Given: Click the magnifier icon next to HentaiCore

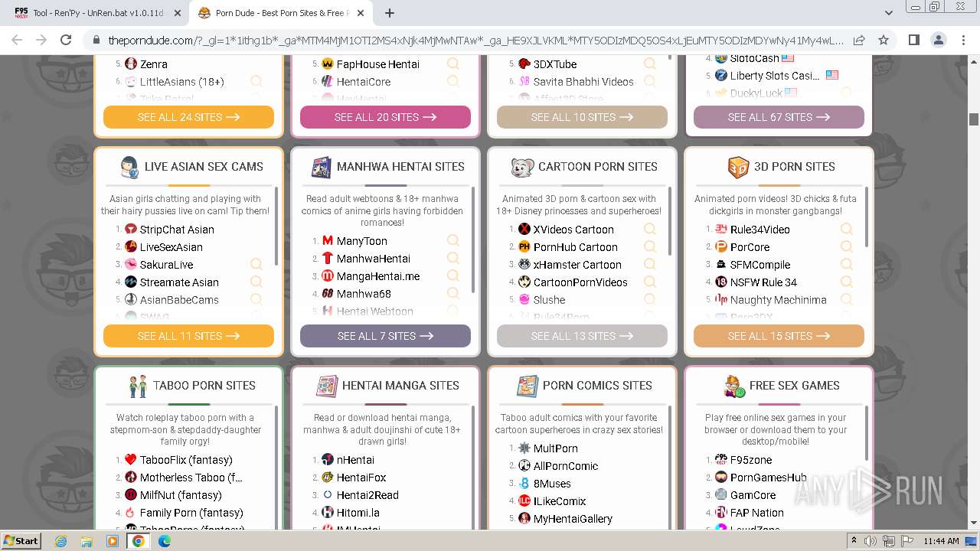Looking at the screenshot, I should (x=453, y=81).
